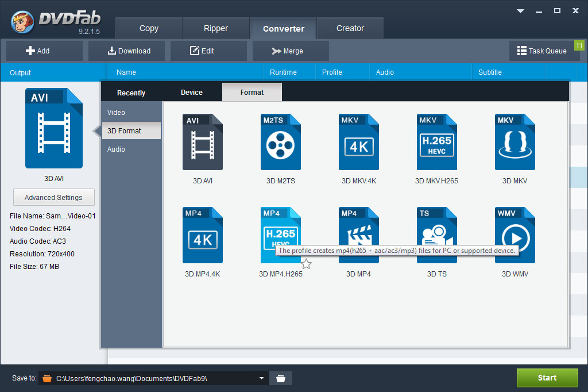
Task: Select the 3D MKV.H265 HEVC profile
Action: [x=437, y=142]
